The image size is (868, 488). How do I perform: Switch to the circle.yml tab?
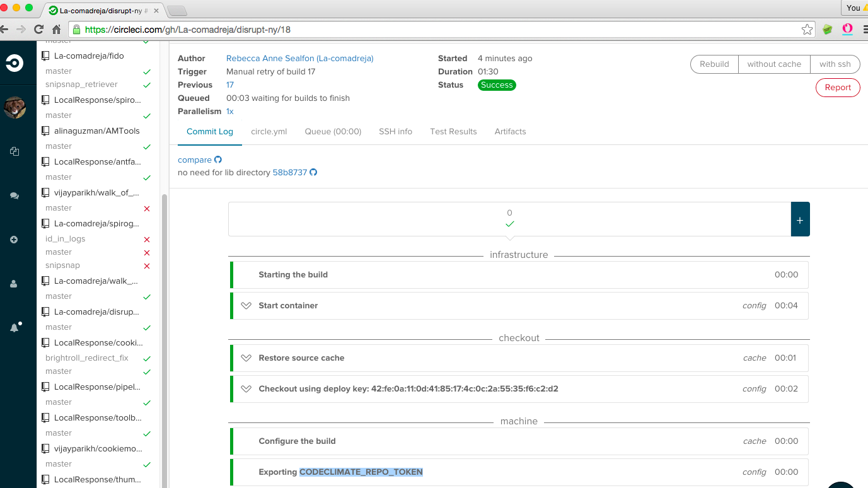pos(269,132)
